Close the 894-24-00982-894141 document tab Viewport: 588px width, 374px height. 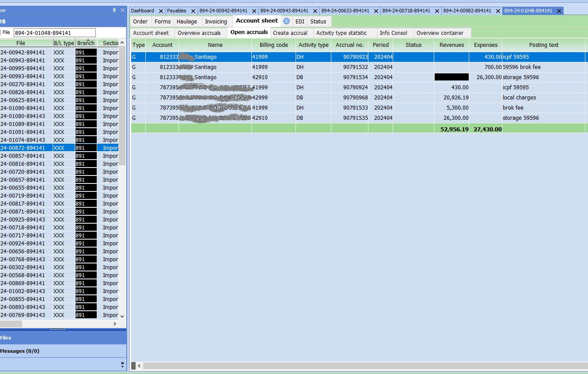(x=498, y=11)
